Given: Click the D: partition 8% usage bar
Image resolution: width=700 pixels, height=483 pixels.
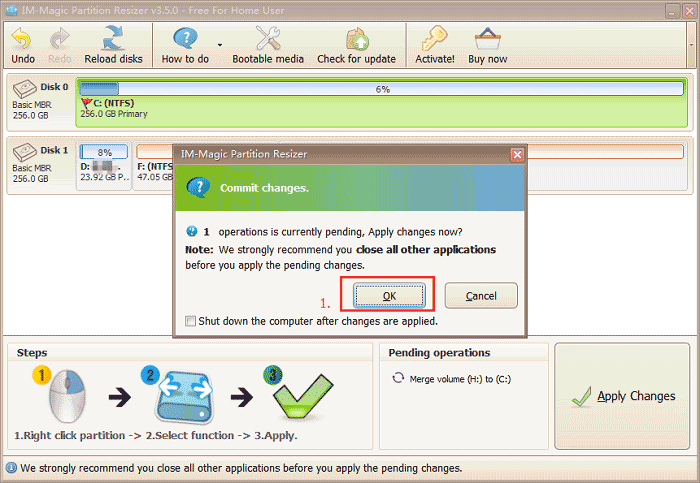Looking at the screenshot, I should [x=104, y=152].
